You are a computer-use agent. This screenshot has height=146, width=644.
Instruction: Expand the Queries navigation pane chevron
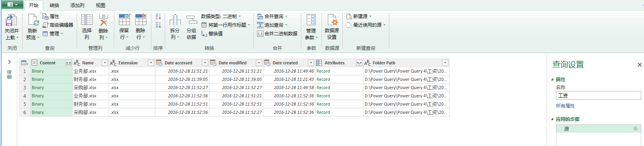click(x=9, y=62)
